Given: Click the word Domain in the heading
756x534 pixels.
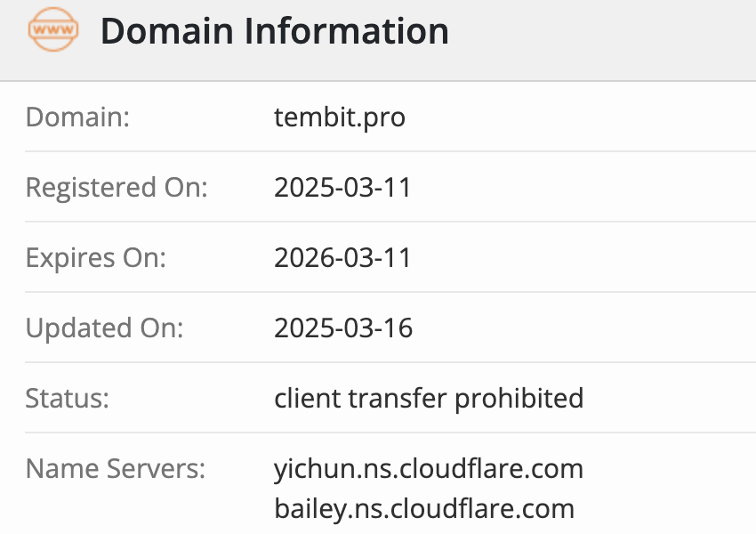Looking at the screenshot, I should click(167, 31).
